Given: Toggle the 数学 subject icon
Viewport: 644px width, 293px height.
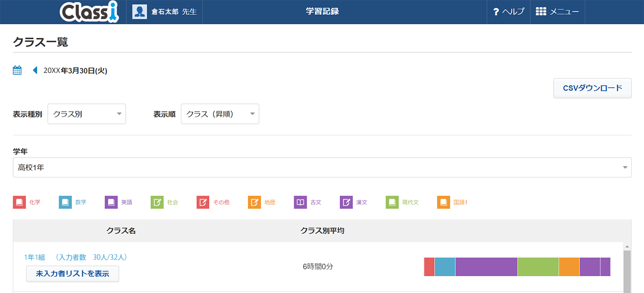Looking at the screenshot, I should pyautogui.click(x=65, y=202).
